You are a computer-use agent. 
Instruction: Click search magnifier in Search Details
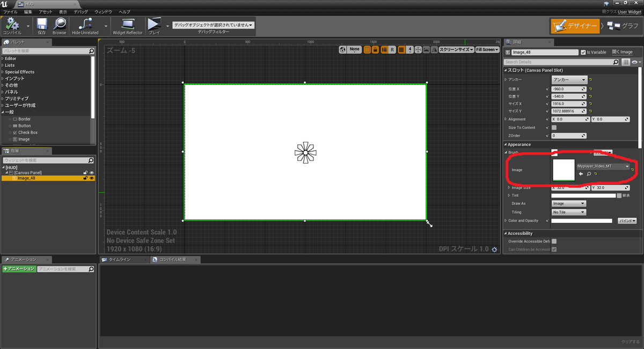616,62
